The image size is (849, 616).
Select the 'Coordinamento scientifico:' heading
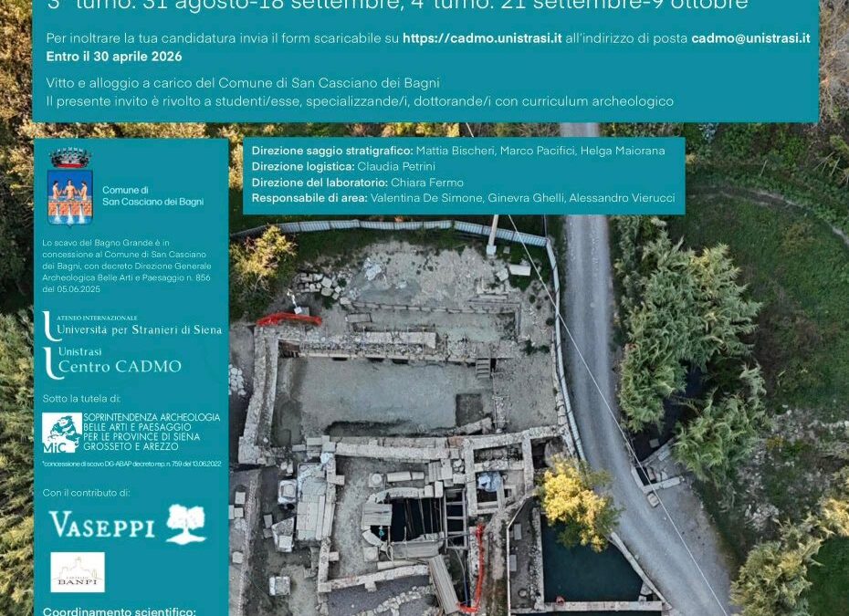117,611
